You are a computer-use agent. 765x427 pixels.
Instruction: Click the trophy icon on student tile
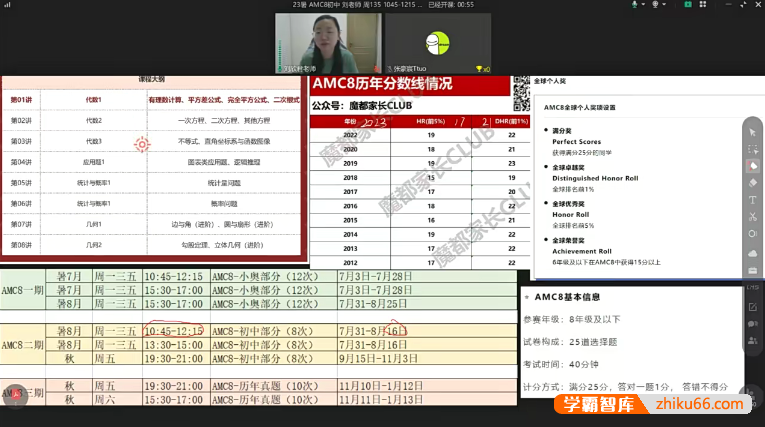point(479,69)
